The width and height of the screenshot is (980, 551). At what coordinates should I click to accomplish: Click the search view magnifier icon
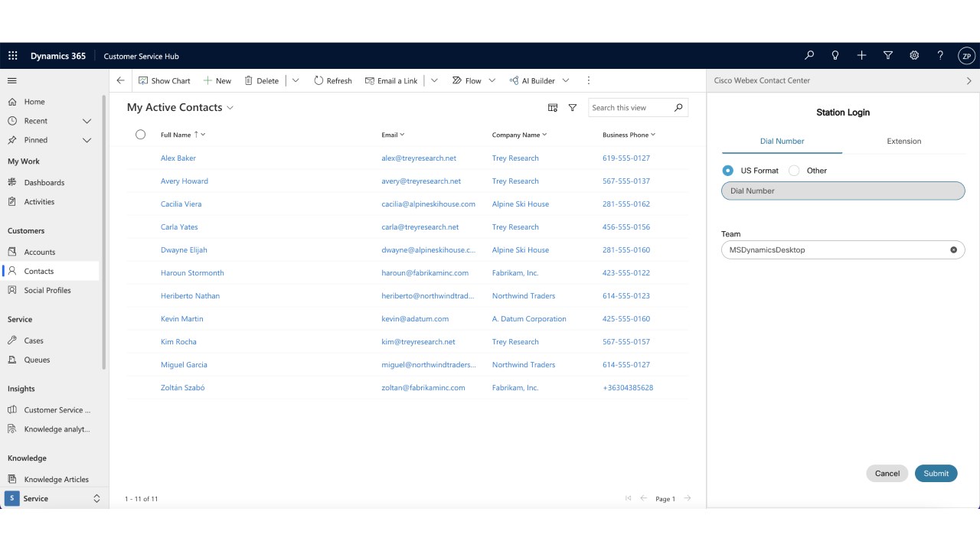tap(678, 108)
